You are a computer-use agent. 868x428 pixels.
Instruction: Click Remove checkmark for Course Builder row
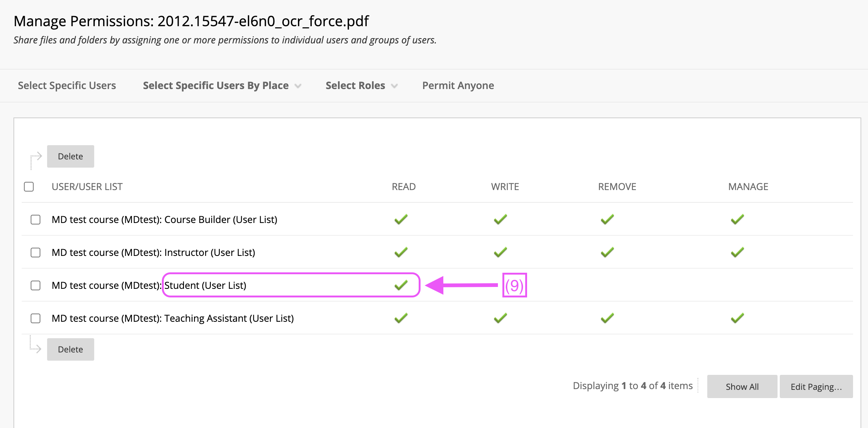(x=607, y=219)
